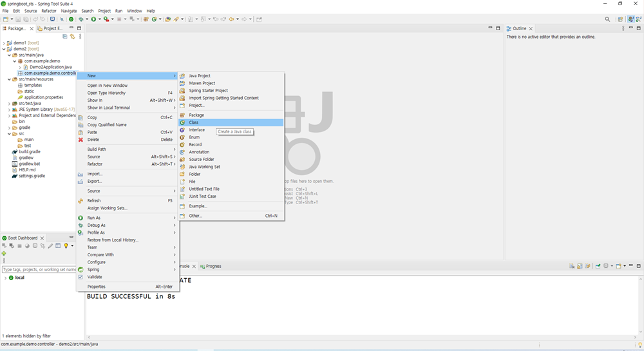The width and height of the screenshot is (644, 351).
Task: Open dropdown beside the New file icon
Action: pyautogui.click(x=12, y=19)
